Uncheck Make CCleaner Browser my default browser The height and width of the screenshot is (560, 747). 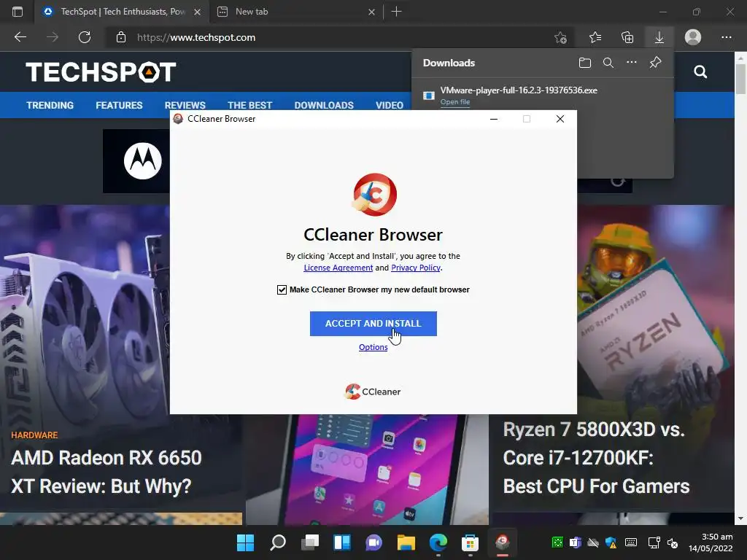282,289
